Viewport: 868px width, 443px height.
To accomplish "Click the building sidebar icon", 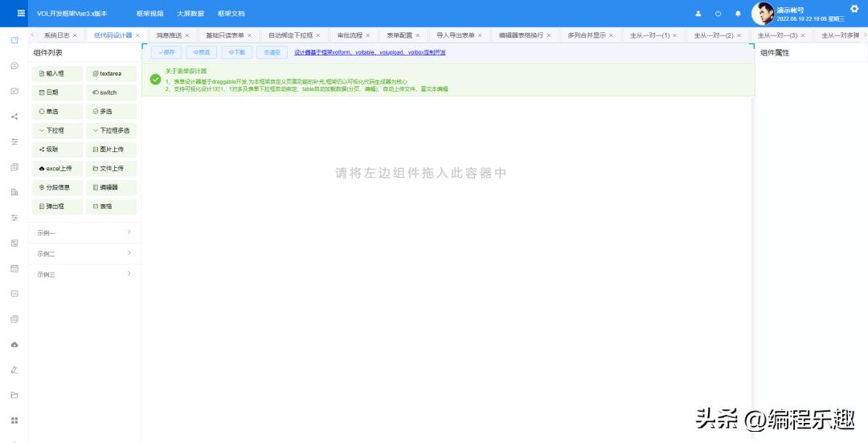I will coord(14,192).
